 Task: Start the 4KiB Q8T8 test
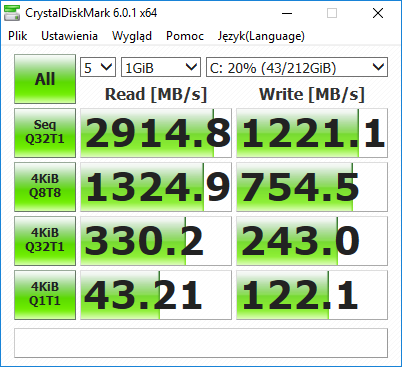45,187
